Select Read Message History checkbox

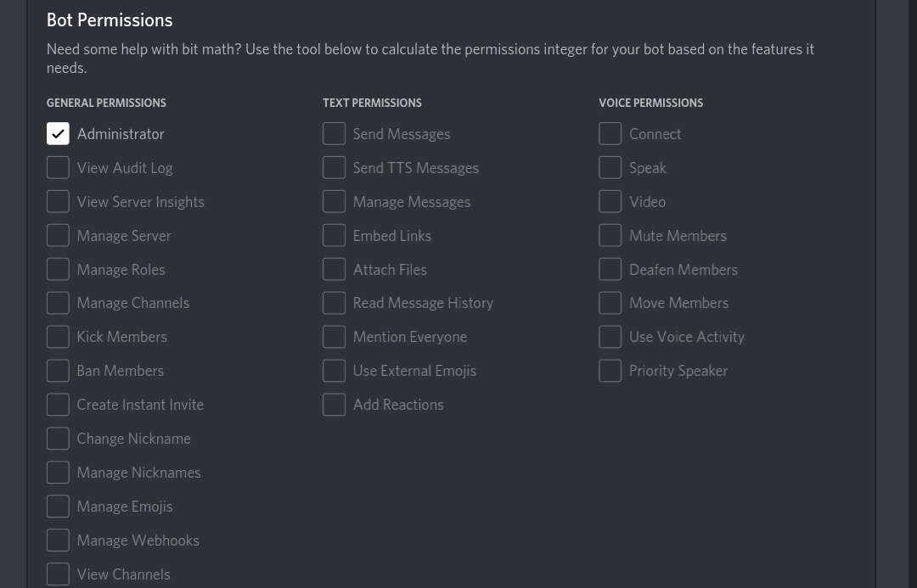tap(334, 303)
